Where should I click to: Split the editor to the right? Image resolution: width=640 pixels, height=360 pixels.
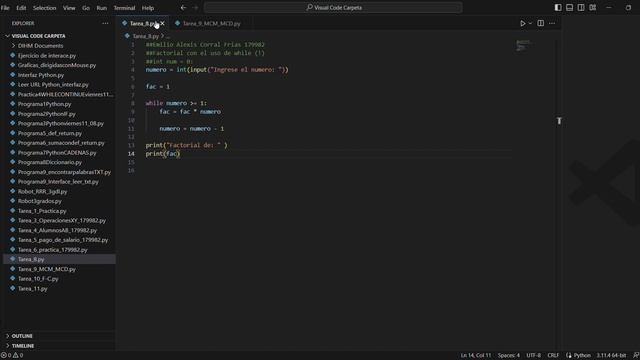pos(540,23)
